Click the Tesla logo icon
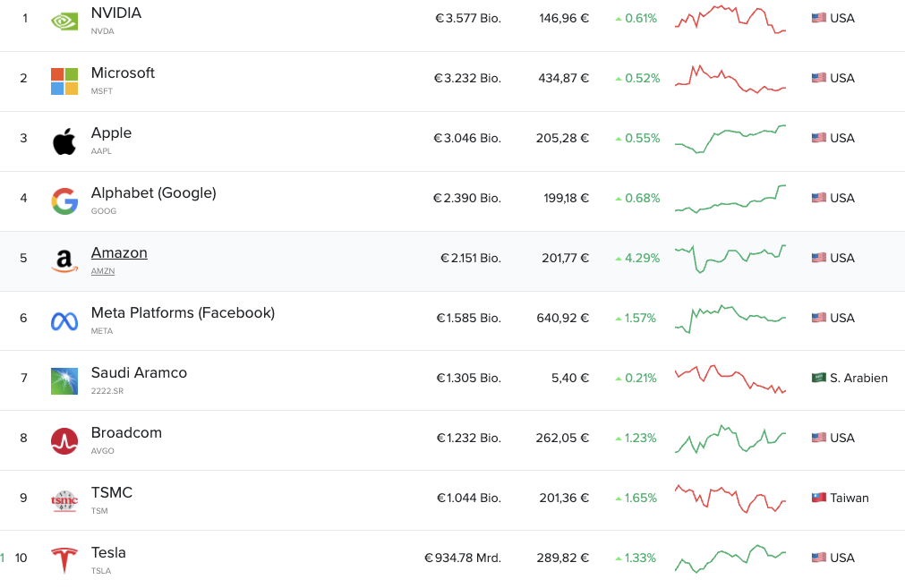This screenshot has height=588, width=905. pyautogui.click(x=64, y=560)
